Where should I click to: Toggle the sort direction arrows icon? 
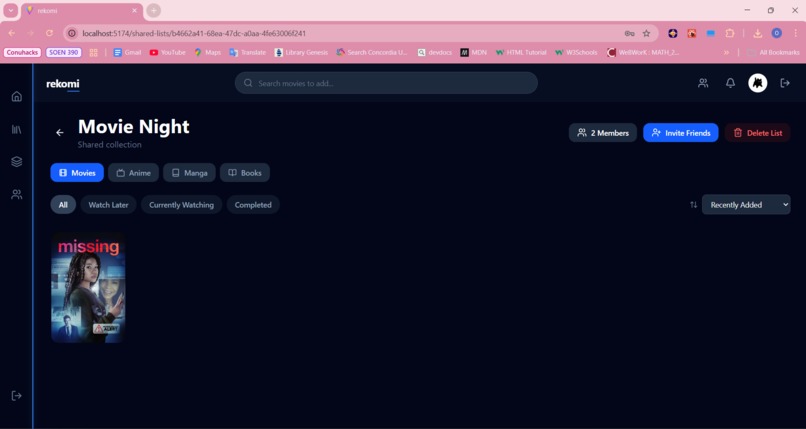[693, 204]
